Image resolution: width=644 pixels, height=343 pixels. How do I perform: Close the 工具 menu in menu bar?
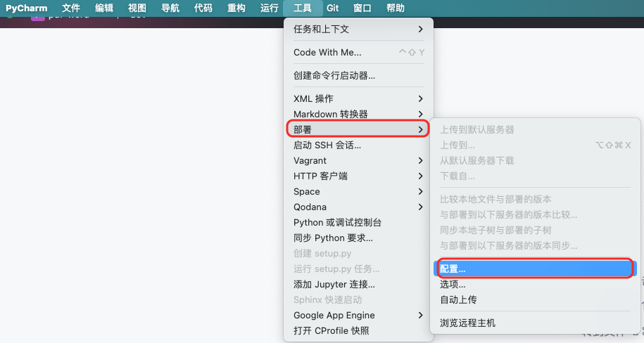(302, 8)
